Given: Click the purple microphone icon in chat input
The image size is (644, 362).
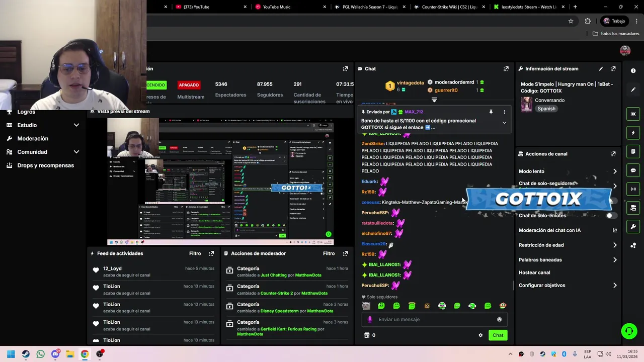Looking at the screenshot, I should coord(370,319).
